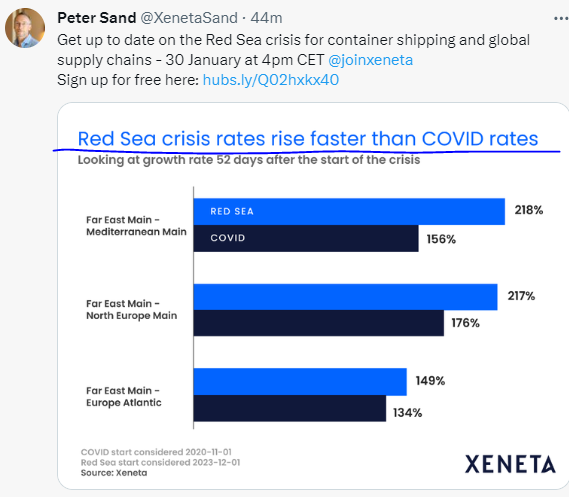Click the 149% Europe Atlantic blue bar
The width and height of the screenshot is (569, 497).
point(300,382)
